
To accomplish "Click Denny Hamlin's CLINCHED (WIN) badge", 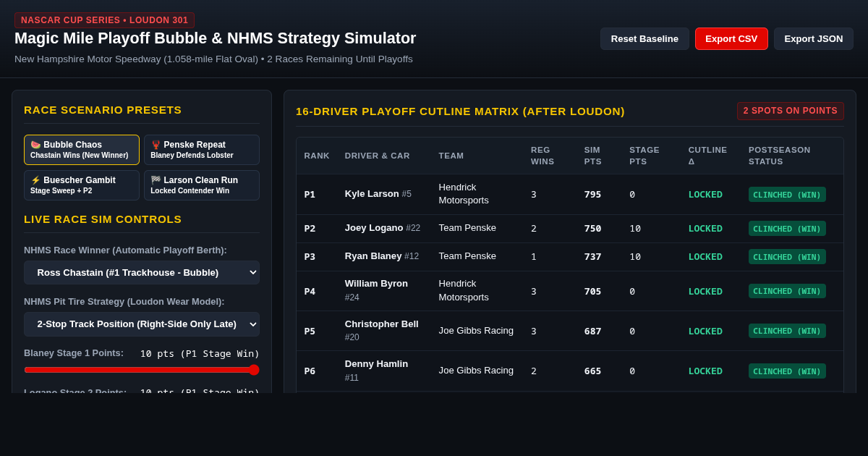I will coord(787,371).
